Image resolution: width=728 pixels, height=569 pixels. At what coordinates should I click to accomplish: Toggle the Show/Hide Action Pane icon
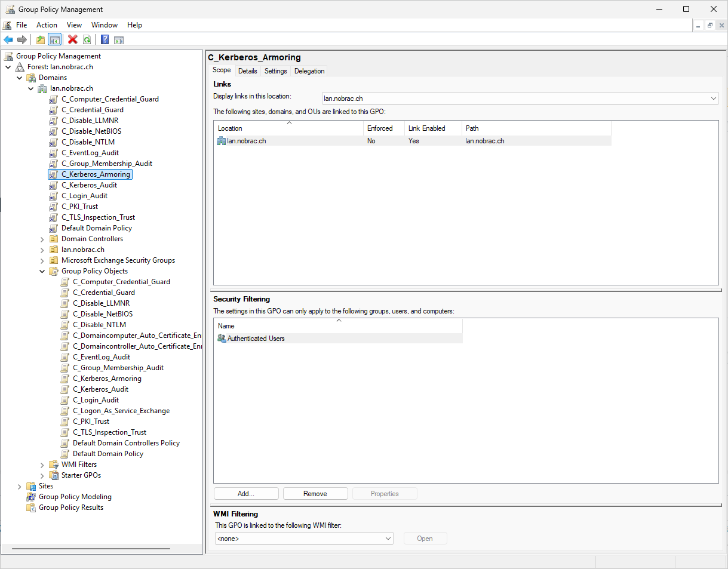(x=119, y=40)
